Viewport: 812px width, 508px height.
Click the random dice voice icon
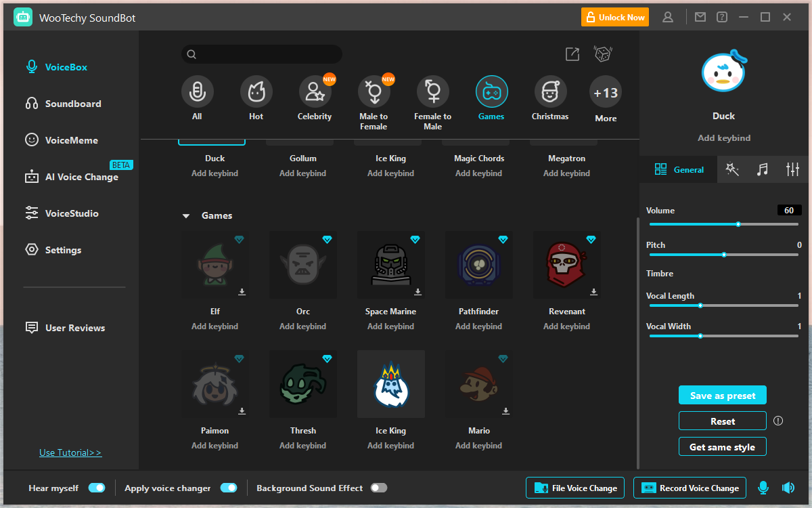point(603,54)
